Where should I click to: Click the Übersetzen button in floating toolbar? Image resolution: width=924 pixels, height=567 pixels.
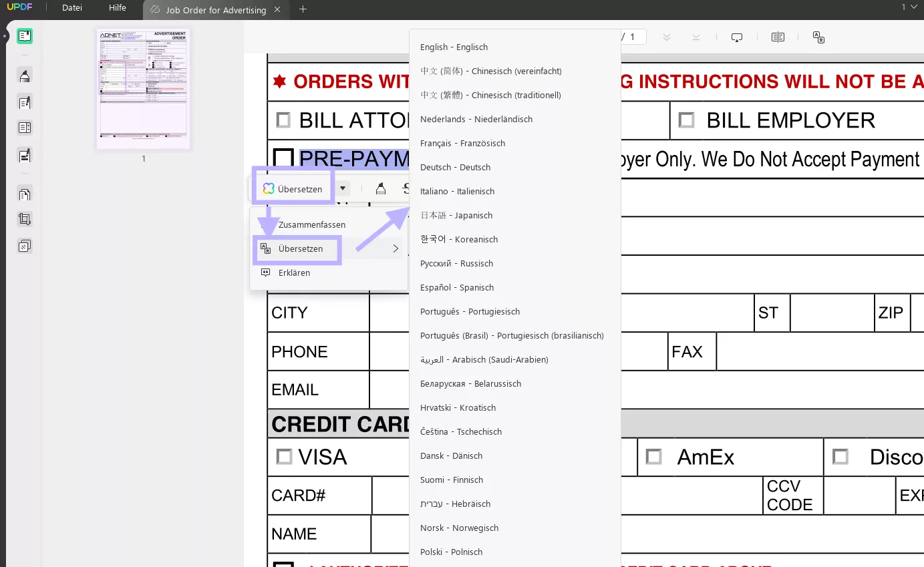(293, 189)
